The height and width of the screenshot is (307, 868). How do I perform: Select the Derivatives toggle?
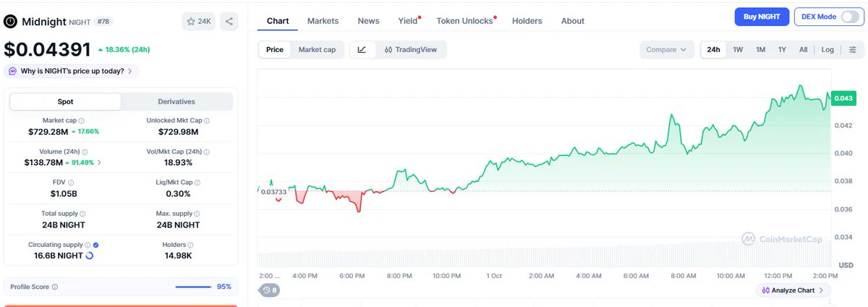coord(176,102)
